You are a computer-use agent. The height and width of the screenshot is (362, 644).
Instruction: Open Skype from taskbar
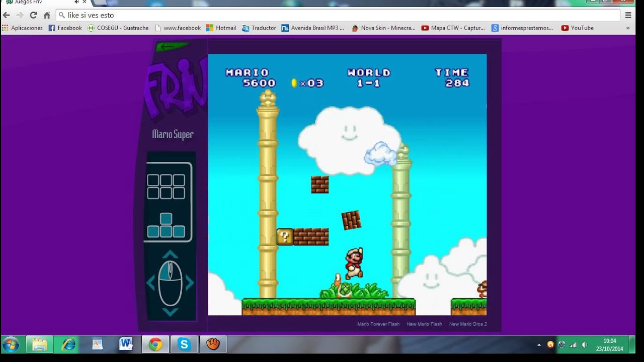click(x=184, y=344)
